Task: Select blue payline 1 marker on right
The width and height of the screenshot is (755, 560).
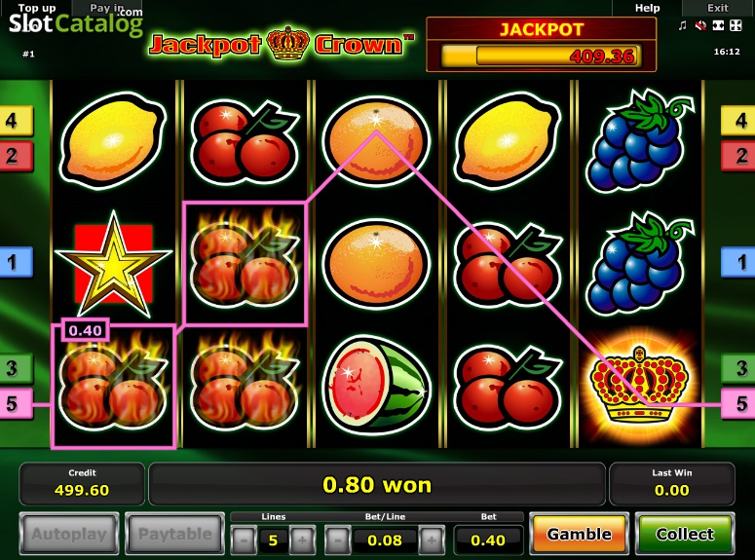Action: (x=738, y=262)
